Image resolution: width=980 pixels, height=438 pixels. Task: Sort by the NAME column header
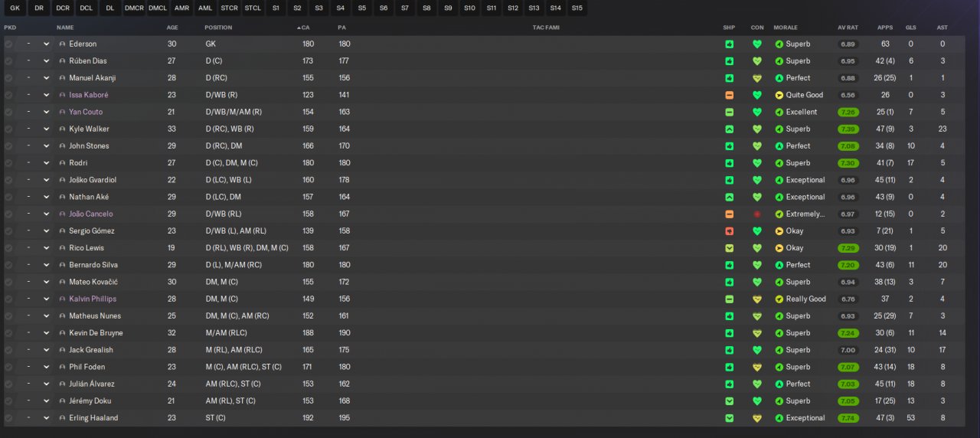coord(66,28)
